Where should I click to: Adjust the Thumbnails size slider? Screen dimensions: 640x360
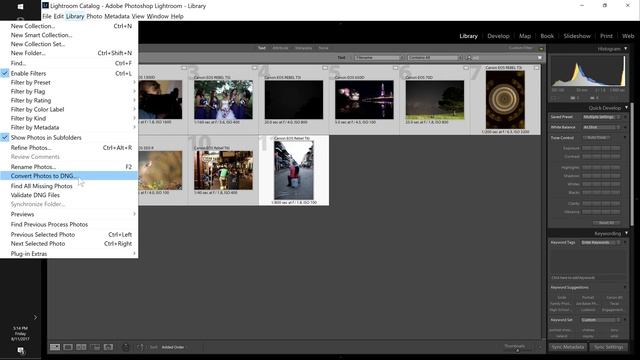pos(517,349)
